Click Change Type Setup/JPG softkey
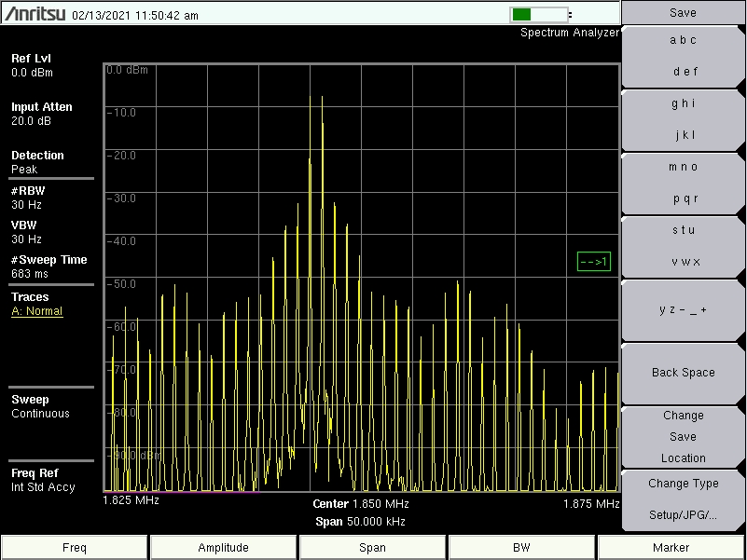 point(683,499)
